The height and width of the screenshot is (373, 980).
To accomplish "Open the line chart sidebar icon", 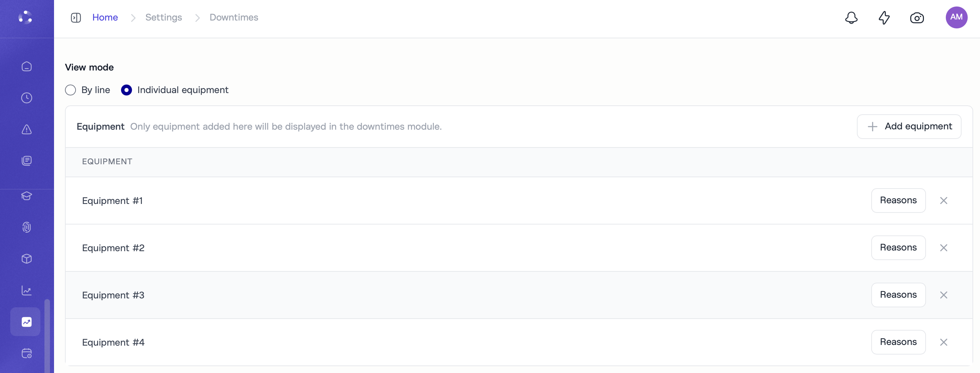I will coord(27,291).
